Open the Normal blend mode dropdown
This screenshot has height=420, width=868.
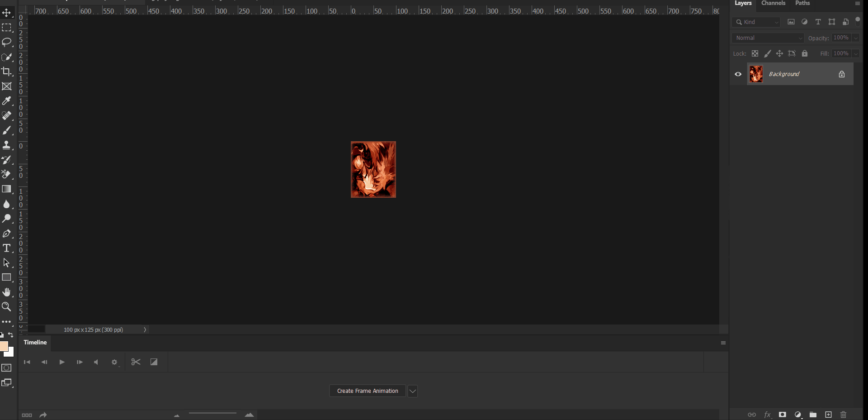pyautogui.click(x=768, y=38)
